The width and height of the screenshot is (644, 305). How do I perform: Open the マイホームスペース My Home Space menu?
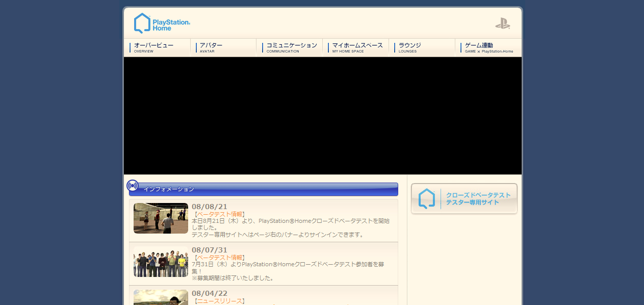[x=355, y=47]
